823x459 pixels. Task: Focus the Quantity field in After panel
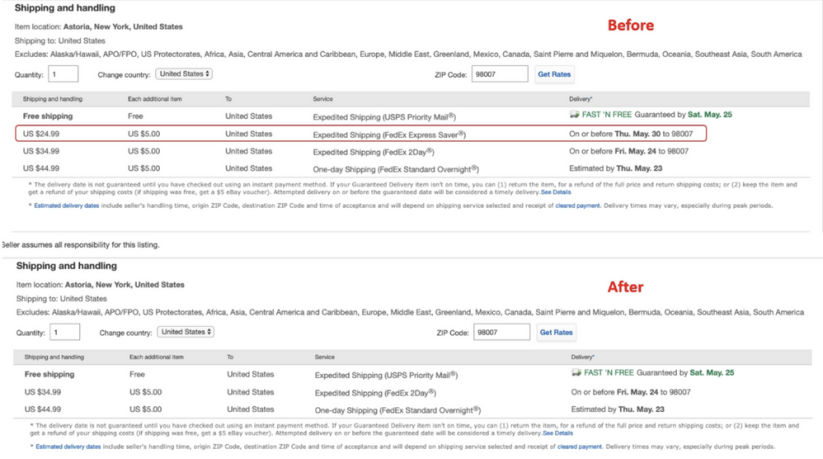(65, 332)
